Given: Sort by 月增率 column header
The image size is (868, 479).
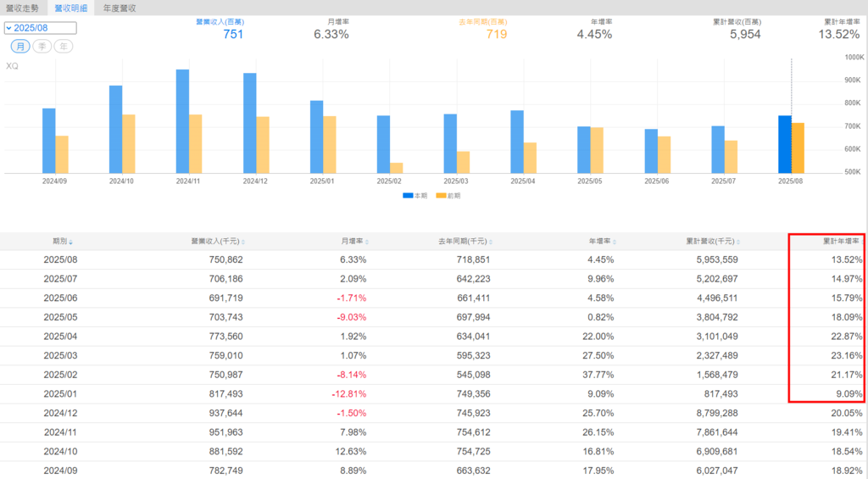Looking at the screenshot, I should [x=355, y=242].
